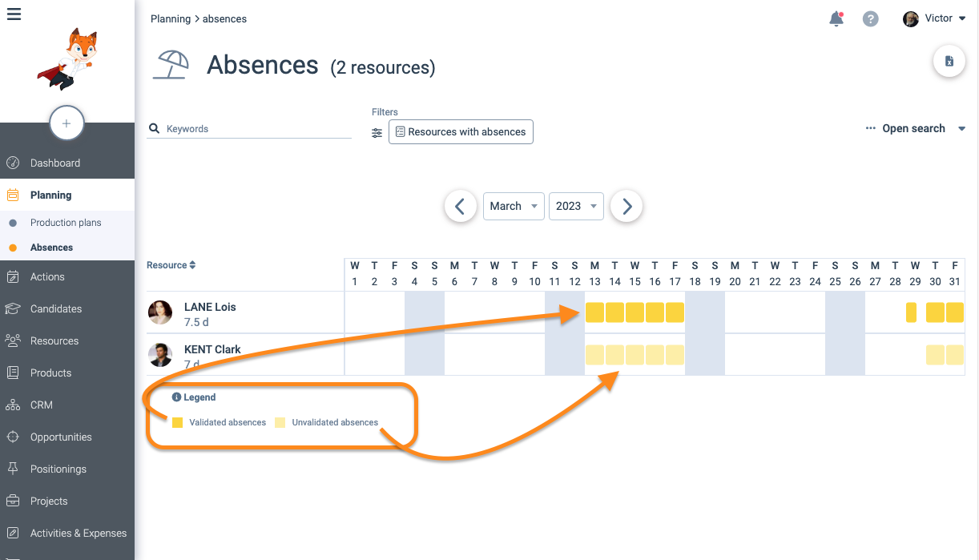Open the 2023 year dropdown
Screen dimensions: 979x560
[576, 206]
